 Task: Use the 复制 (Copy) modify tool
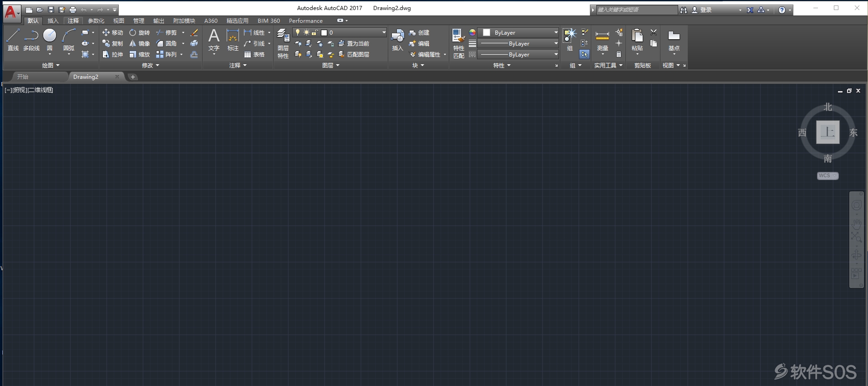coord(112,43)
